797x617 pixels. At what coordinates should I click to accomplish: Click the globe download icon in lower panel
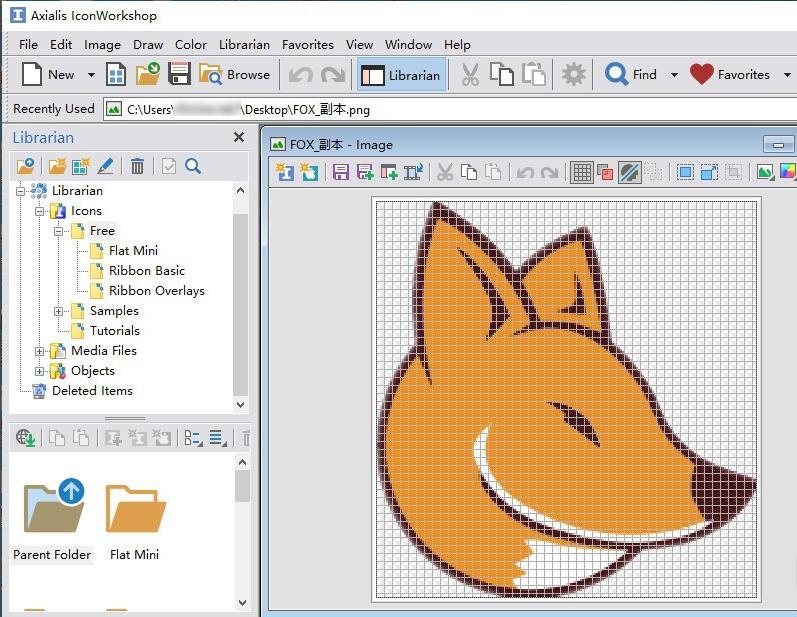coord(25,438)
